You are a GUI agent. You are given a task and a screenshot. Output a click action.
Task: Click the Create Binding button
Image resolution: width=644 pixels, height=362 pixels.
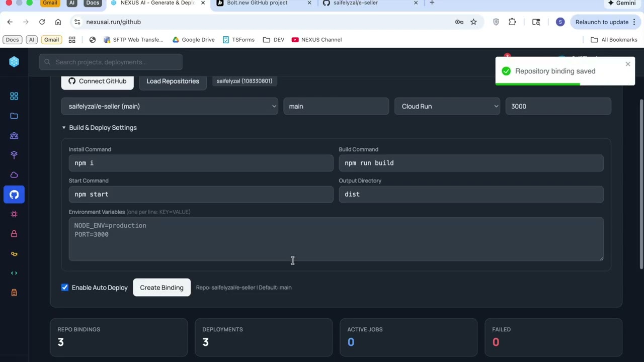[162, 288]
